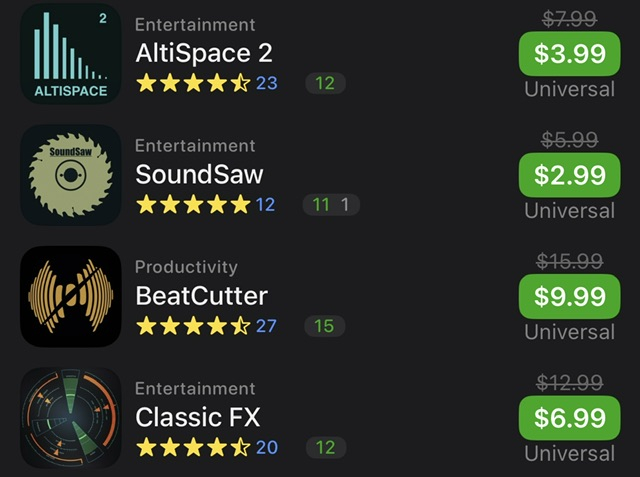Image resolution: width=640 pixels, height=477 pixels.
Task: View BeatCutter star rating with 27 reviews
Action: pos(206,326)
